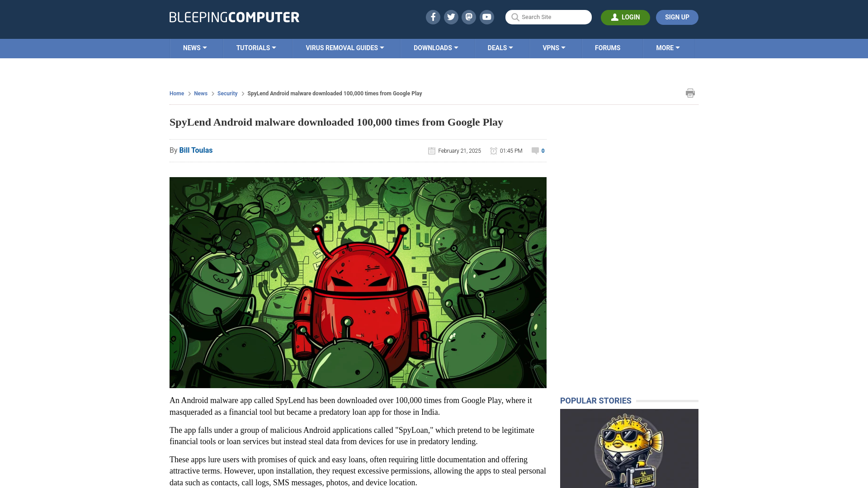This screenshot has width=868, height=488.
Task: Click the DOWNLOADS navigation item
Action: point(436,47)
